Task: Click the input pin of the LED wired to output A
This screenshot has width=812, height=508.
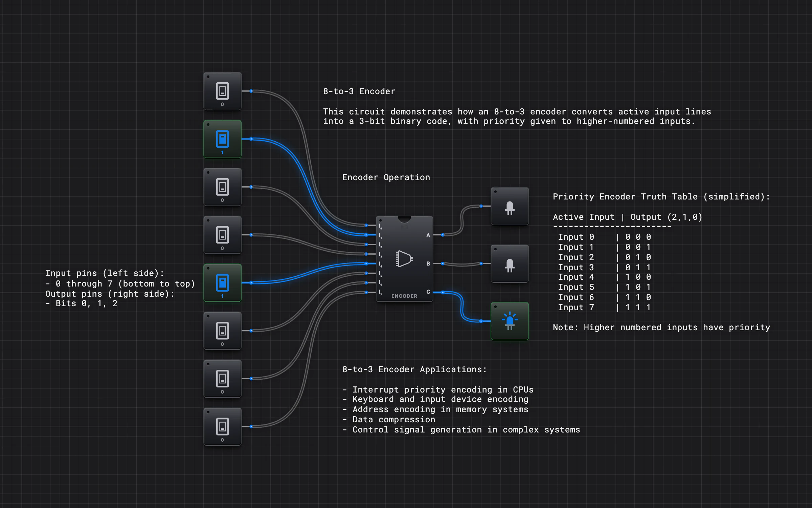Action: [481, 206]
